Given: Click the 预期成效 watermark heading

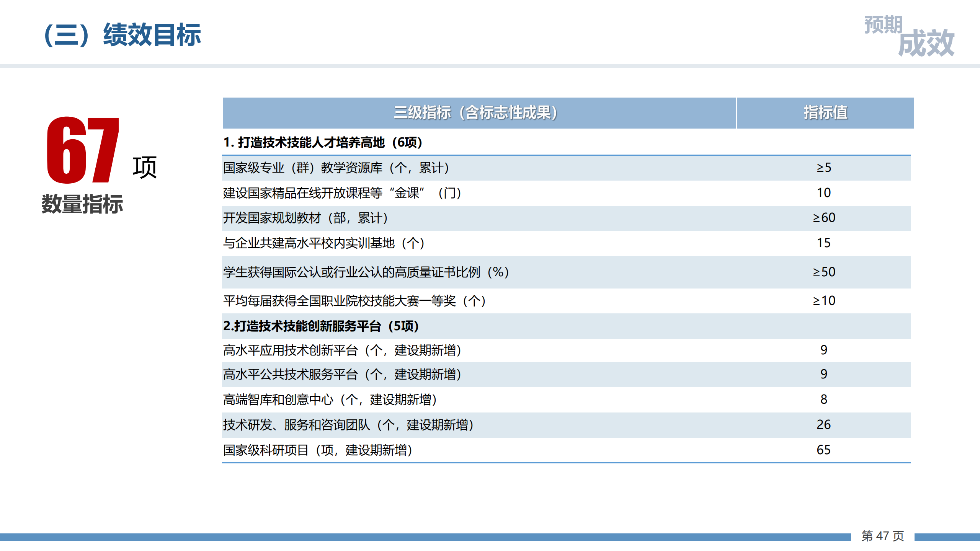Looking at the screenshot, I should coord(909,36).
